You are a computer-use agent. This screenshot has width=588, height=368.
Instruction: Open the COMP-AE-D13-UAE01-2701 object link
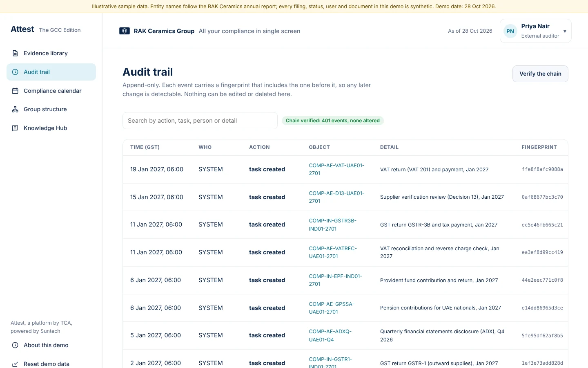pyautogui.click(x=336, y=197)
